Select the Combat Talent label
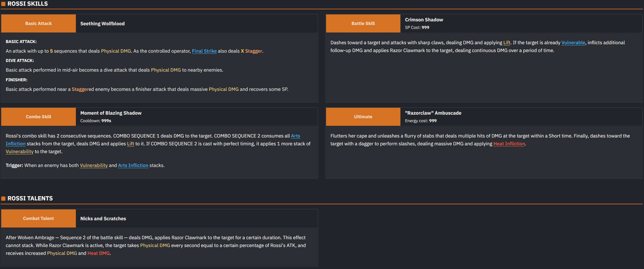 tap(39, 218)
